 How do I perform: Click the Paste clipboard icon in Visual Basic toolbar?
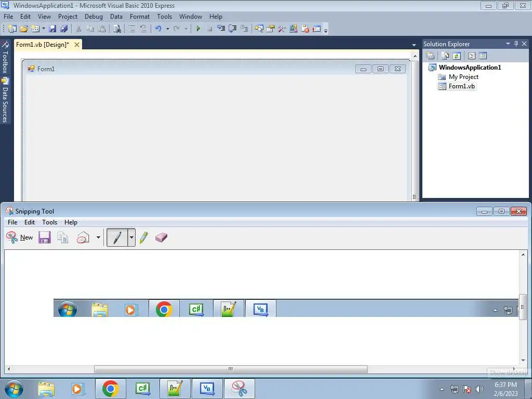pos(102,29)
